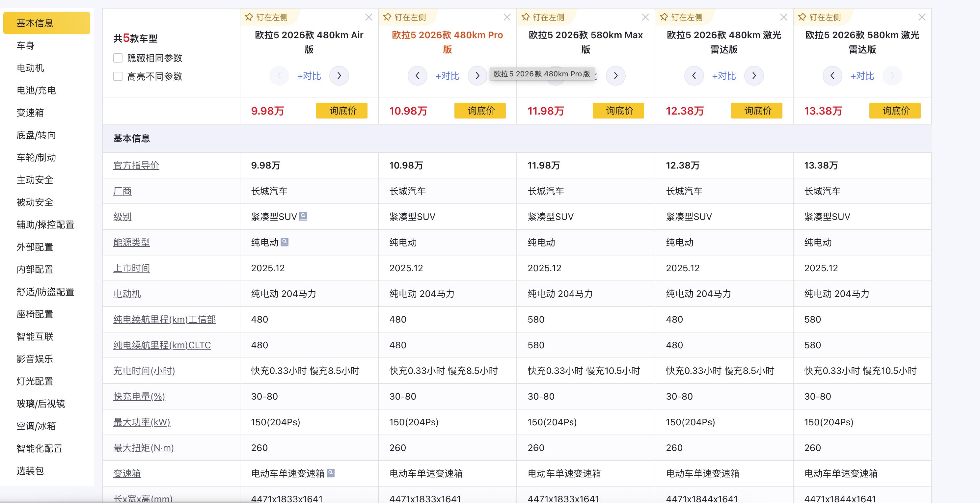Open 选装包 sidebar section
Image resolution: width=980 pixels, height=503 pixels.
coord(30,471)
